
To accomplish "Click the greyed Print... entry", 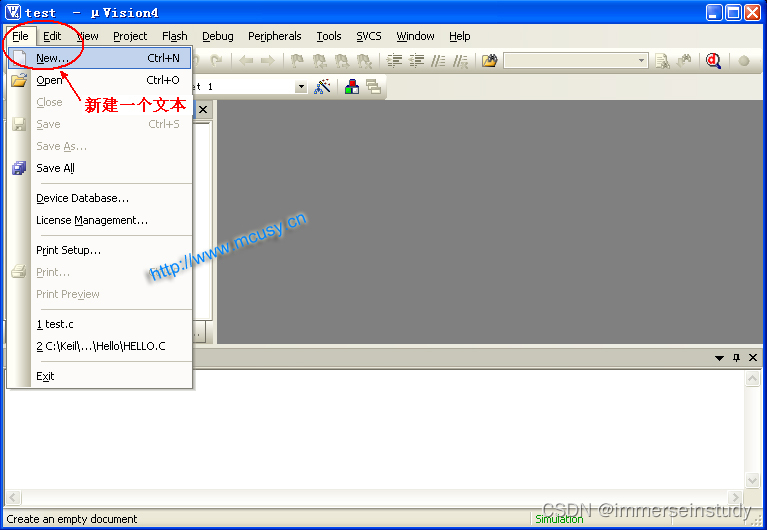I will point(100,272).
